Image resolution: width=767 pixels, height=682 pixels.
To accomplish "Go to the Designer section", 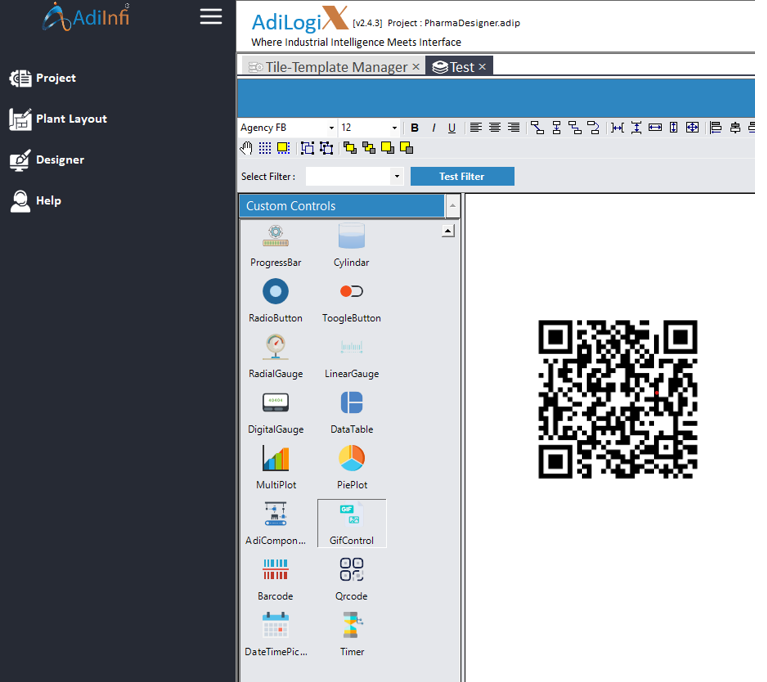I will click(x=46, y=160).
